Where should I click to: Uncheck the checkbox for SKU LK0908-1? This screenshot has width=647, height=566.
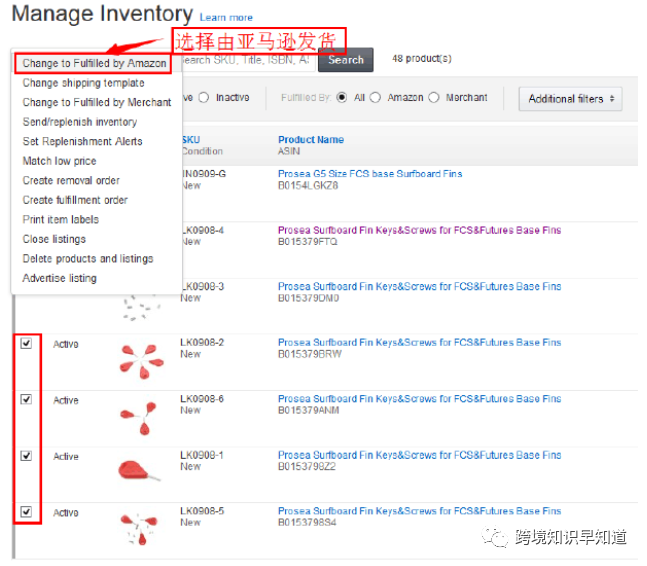tap(26, 455)
